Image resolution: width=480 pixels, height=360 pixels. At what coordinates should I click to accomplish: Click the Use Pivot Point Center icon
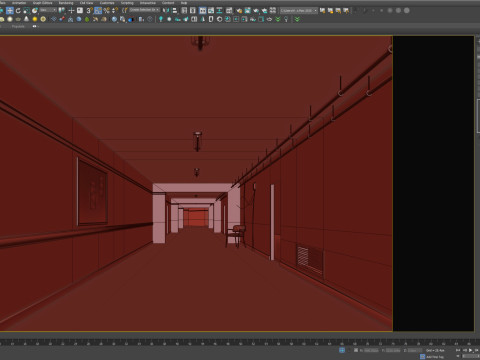[62, 11]
